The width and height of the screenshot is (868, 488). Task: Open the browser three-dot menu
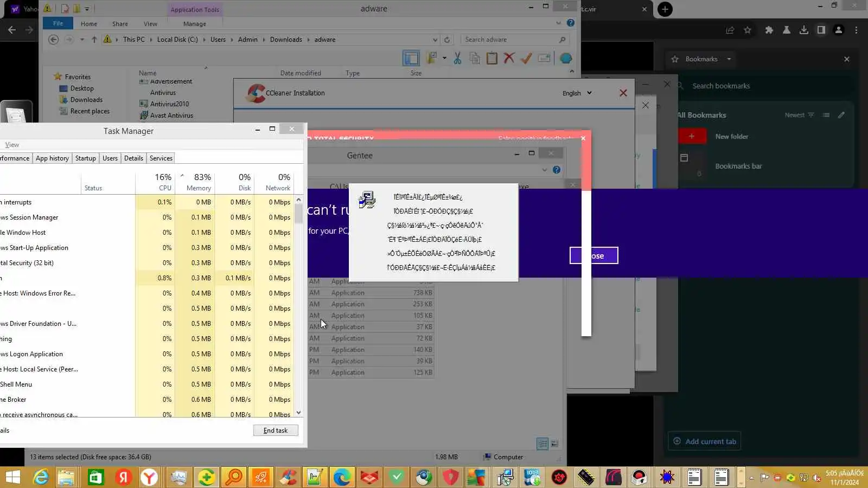[x=857, y=30]
